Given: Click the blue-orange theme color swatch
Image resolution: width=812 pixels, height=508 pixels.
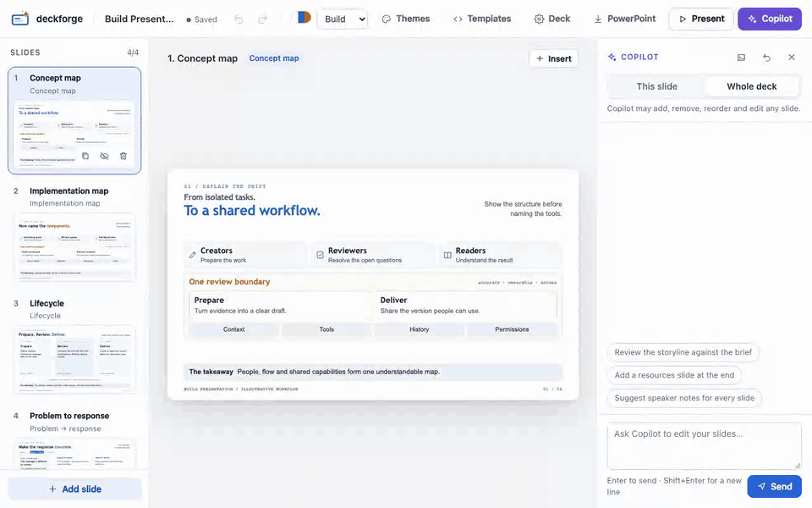Looking at the screenshot, I should click(304, 17).
